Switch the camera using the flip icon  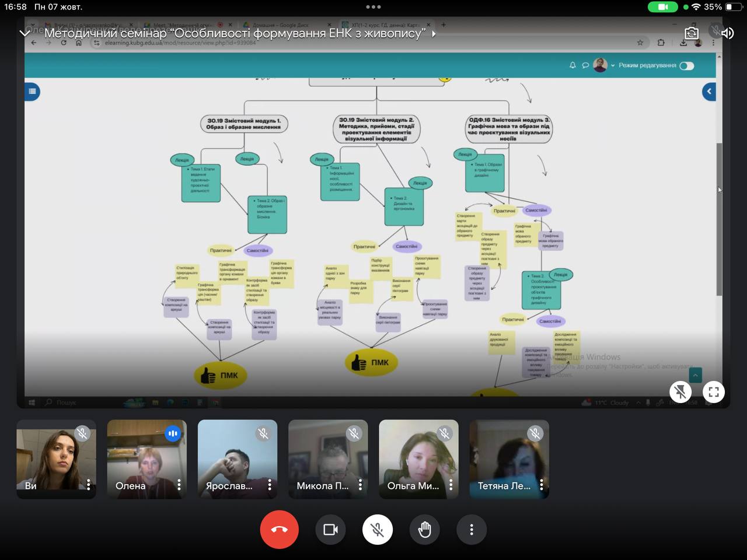(692, 33)
